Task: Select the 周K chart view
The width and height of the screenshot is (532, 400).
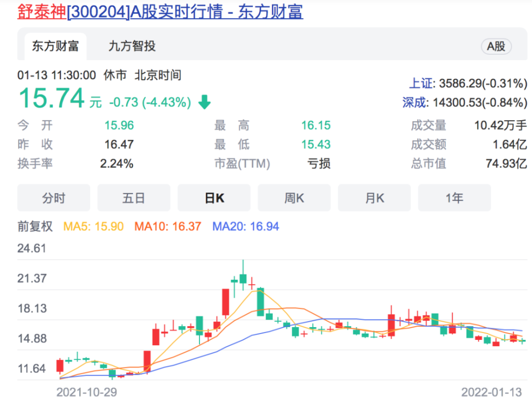Action: (294, 198)
